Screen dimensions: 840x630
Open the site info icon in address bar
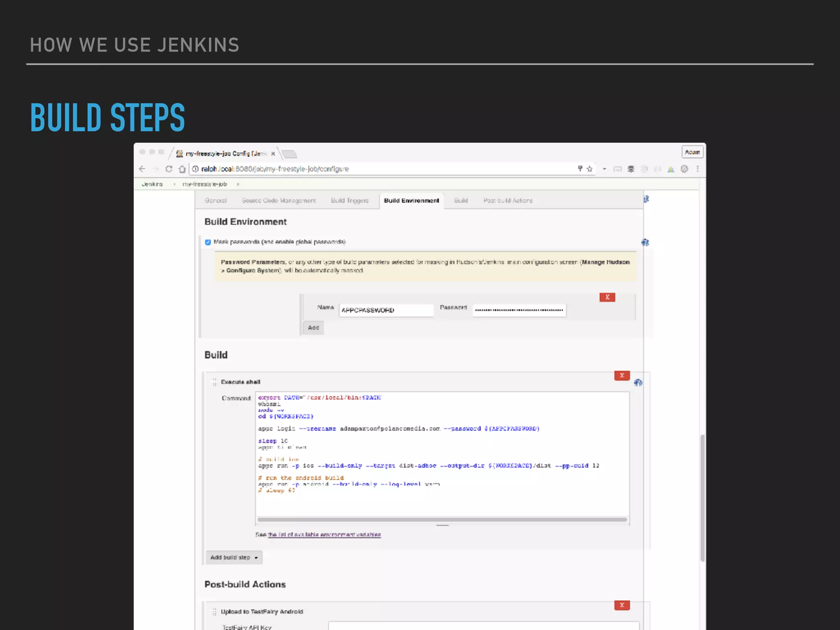click(196, 169)
